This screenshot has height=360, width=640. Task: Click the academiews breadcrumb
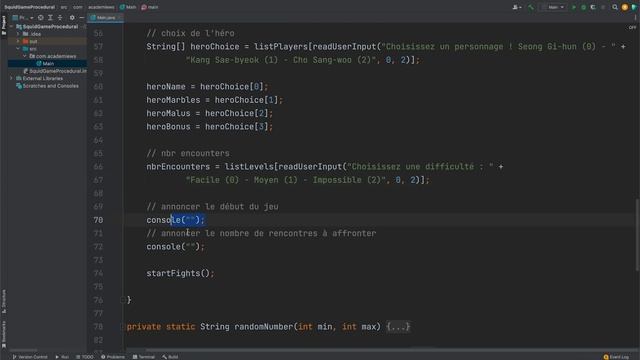pos(101,7)
